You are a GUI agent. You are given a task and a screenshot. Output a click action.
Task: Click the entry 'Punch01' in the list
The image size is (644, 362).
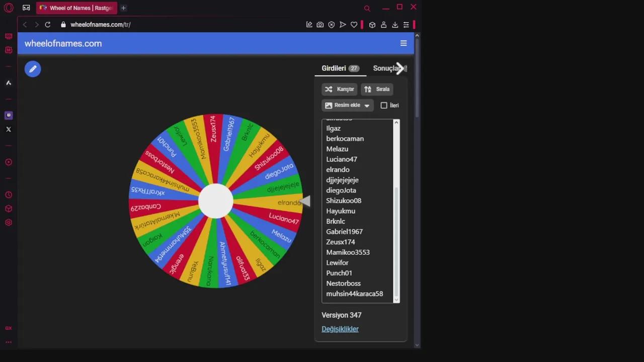tap(339, 273)
